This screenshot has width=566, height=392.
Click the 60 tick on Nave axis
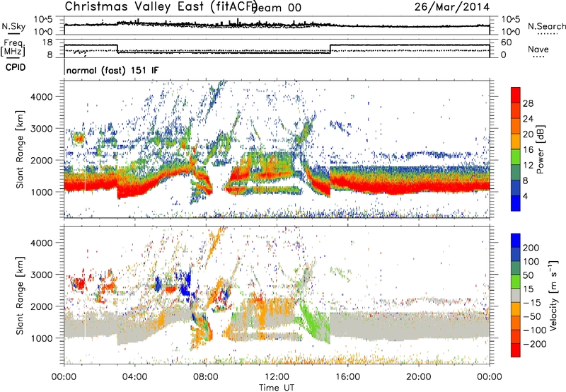[507, 42]
